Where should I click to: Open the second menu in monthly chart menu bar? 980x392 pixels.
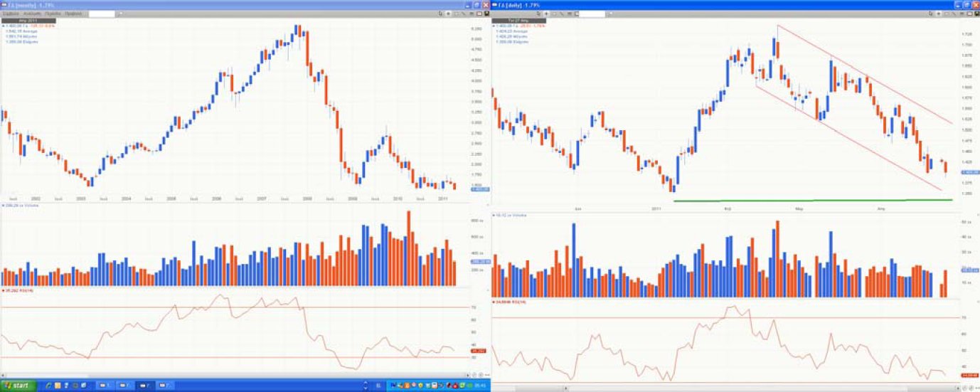tap(31, 14)
